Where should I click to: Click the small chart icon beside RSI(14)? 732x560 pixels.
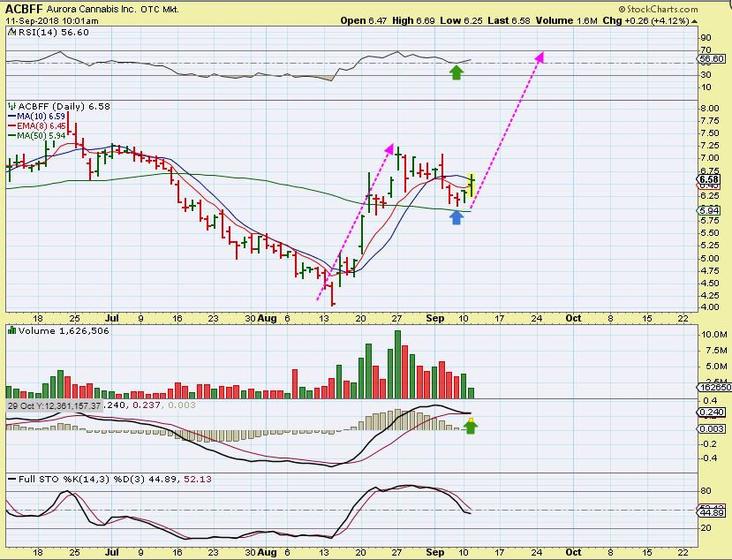pyautogui.click(x=11, y=32)
